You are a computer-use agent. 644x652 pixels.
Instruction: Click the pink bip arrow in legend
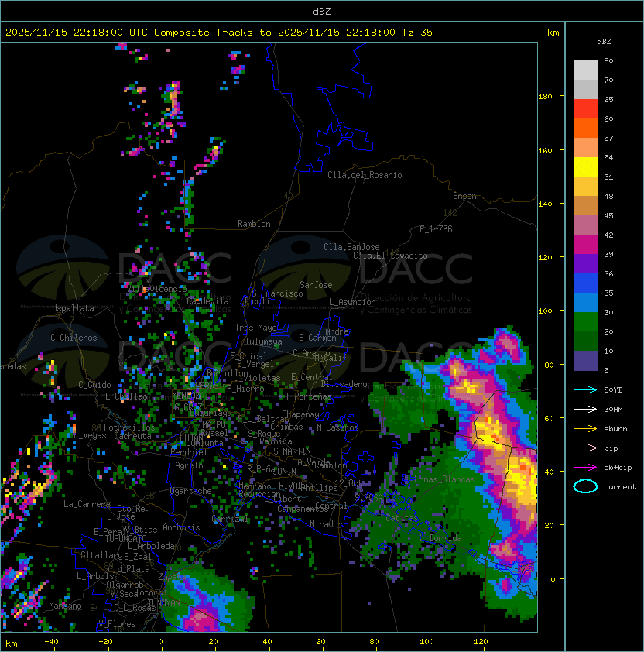coord(585,448)
